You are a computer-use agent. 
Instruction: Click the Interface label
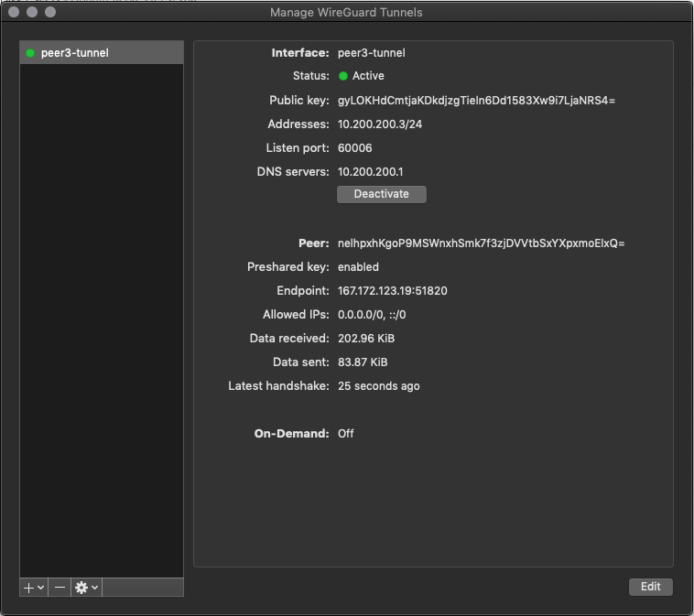click(x=300, y=53)
